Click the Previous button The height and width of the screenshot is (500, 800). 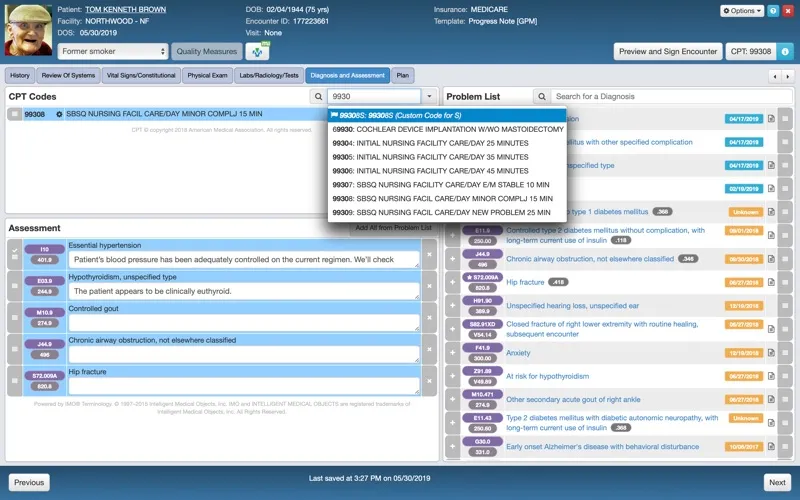(x=29, y=483)
